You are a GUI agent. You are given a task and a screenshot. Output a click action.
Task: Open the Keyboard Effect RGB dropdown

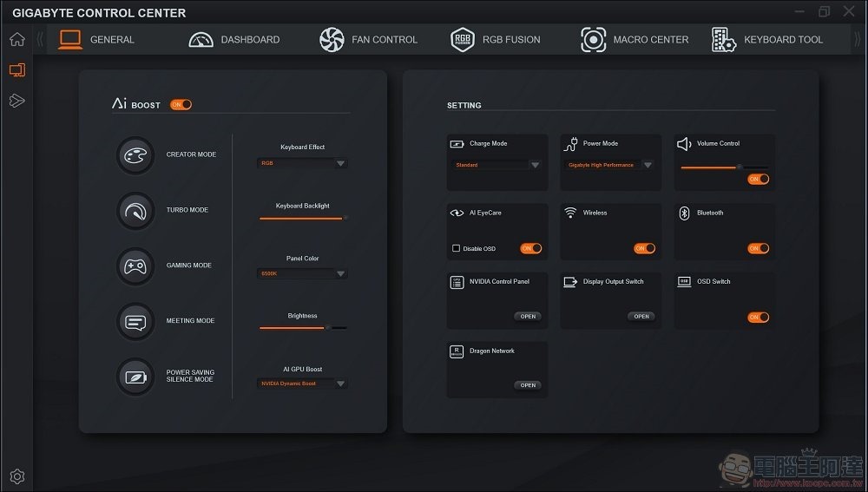pyautogui.click(x=302, y=163)
